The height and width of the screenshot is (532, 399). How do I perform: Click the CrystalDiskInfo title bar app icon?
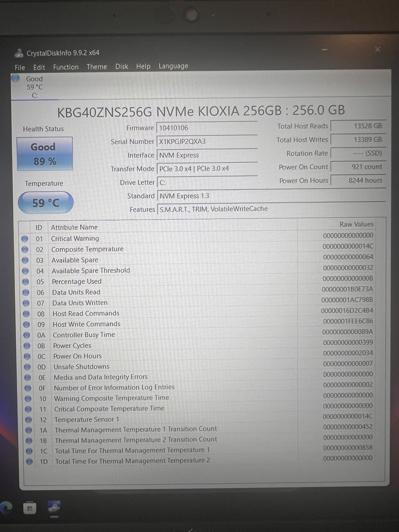pyautogui.click(x=19, y=53)
